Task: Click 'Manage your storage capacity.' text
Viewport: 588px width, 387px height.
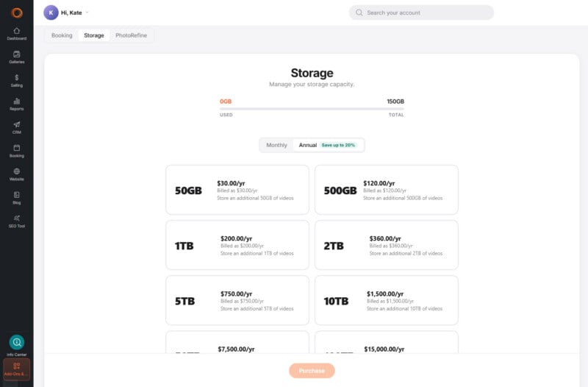Action: [312, 84]
